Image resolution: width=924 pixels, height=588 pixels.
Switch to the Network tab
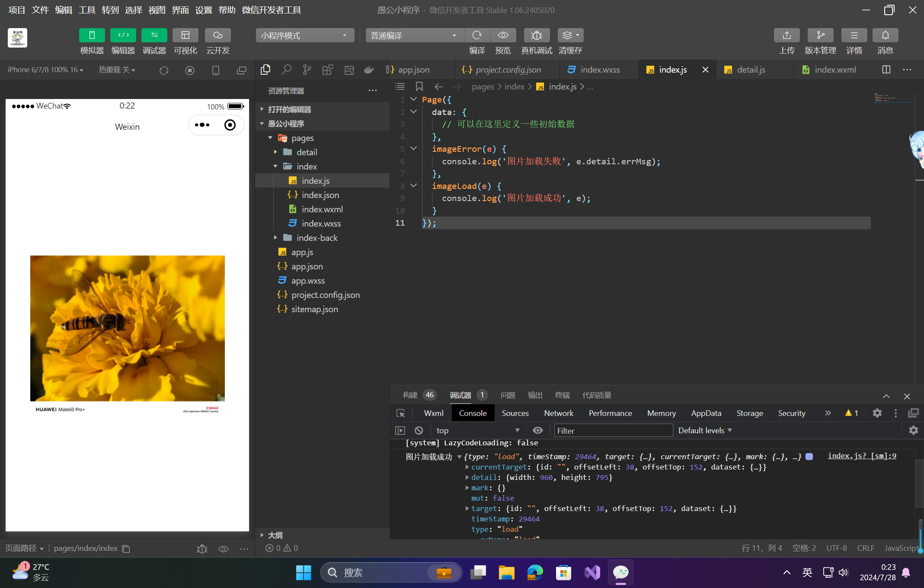tap(558, 413)
